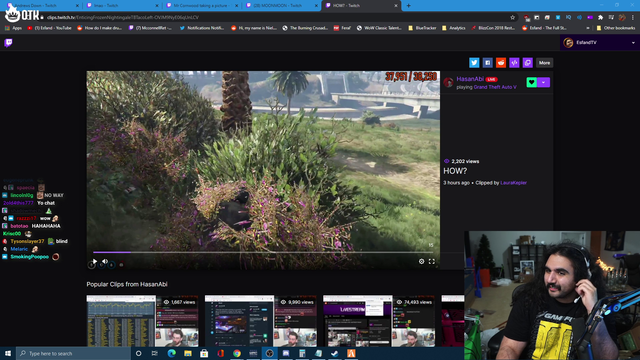Share clip on Facebook
This screenshot has height=360, width=640.
click(487, 63)
